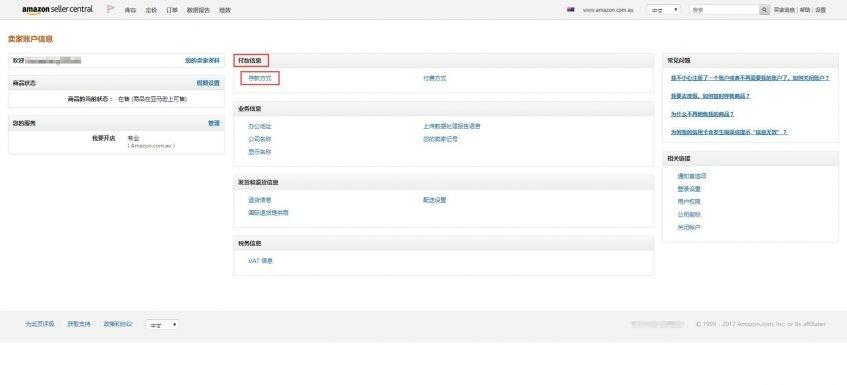Open 通知首选项 under related links
This screenshot has height=385, width=847.
(x=693, y=177)
